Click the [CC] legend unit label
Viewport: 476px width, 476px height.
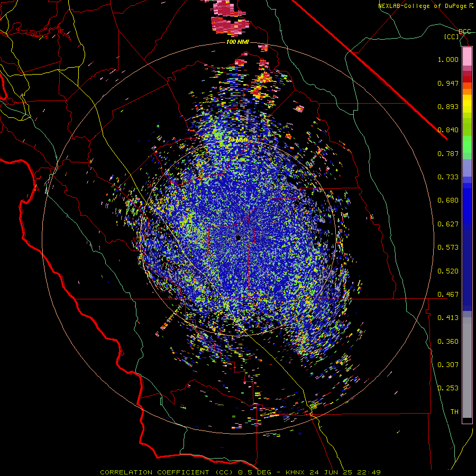[x=451, y=36]
